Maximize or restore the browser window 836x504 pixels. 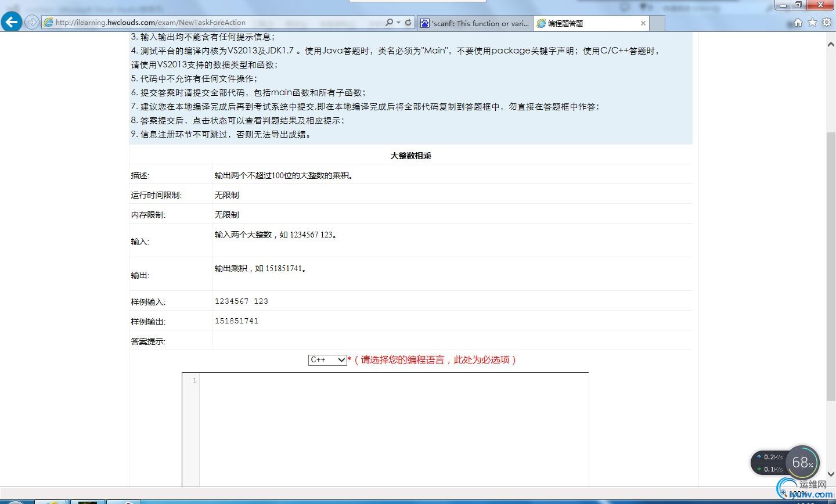tap(798, 5)
